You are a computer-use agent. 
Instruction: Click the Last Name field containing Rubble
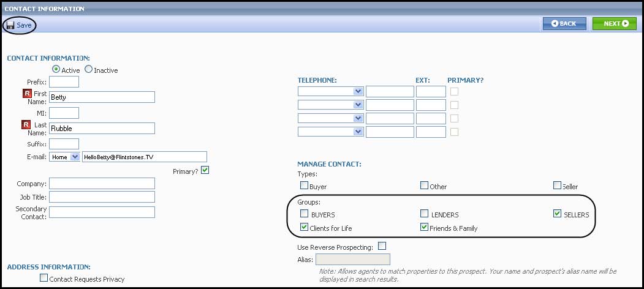pos(102,128)
